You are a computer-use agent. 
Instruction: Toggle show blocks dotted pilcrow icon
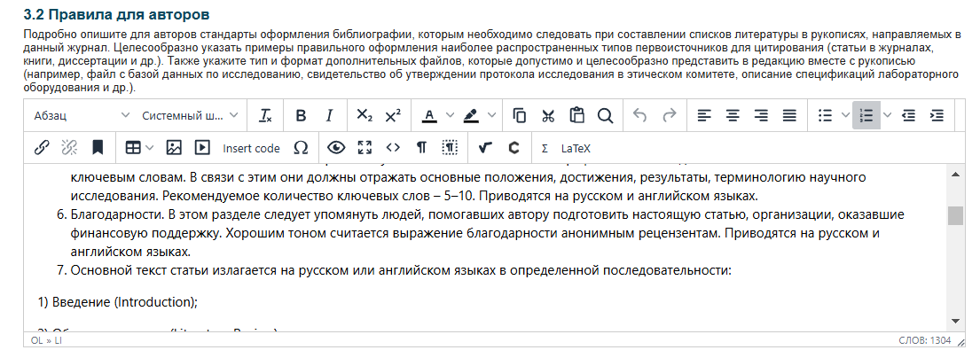point(450,148)
